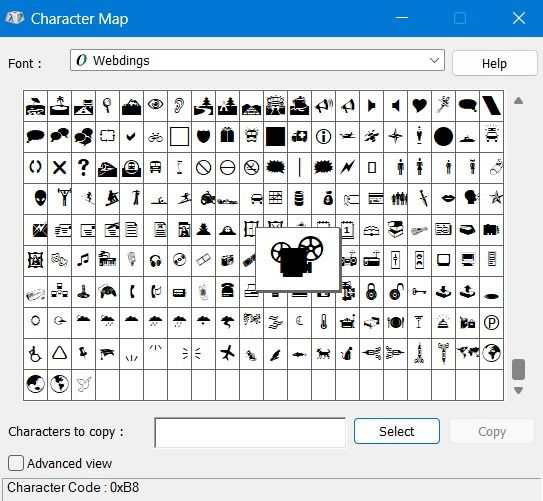Select the gift box character

pos(228,137)
